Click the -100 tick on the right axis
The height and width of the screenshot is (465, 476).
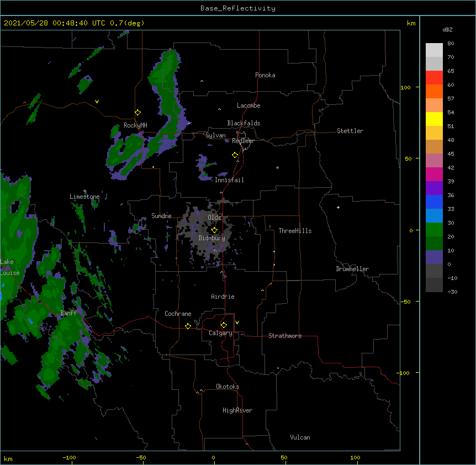click(x=403, y=373)
